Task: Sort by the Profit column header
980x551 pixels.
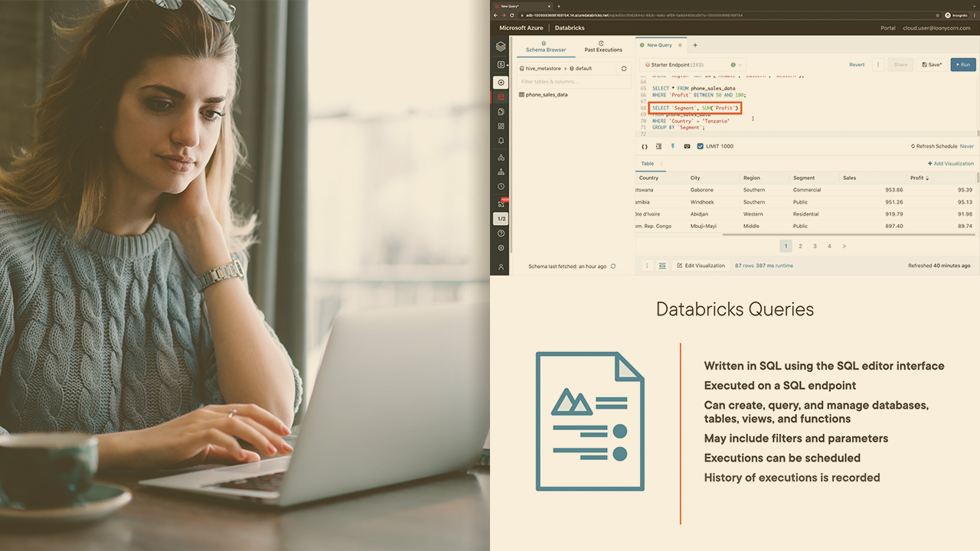Action: (x=917, y=178)
